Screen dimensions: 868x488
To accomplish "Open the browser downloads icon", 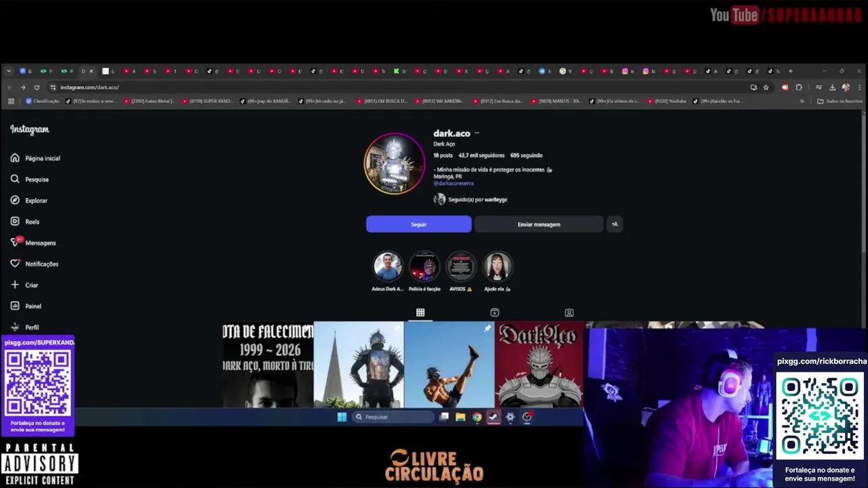I will (x=832, y=87).
